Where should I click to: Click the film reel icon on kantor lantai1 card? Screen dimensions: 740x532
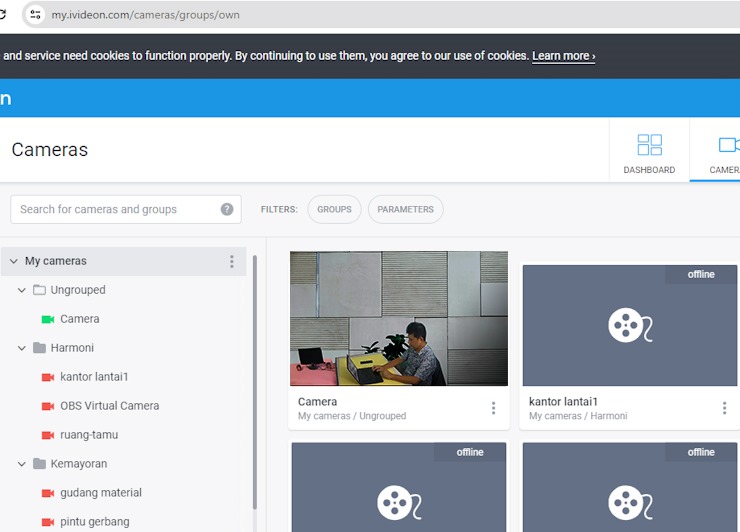(x=630, y=325)
